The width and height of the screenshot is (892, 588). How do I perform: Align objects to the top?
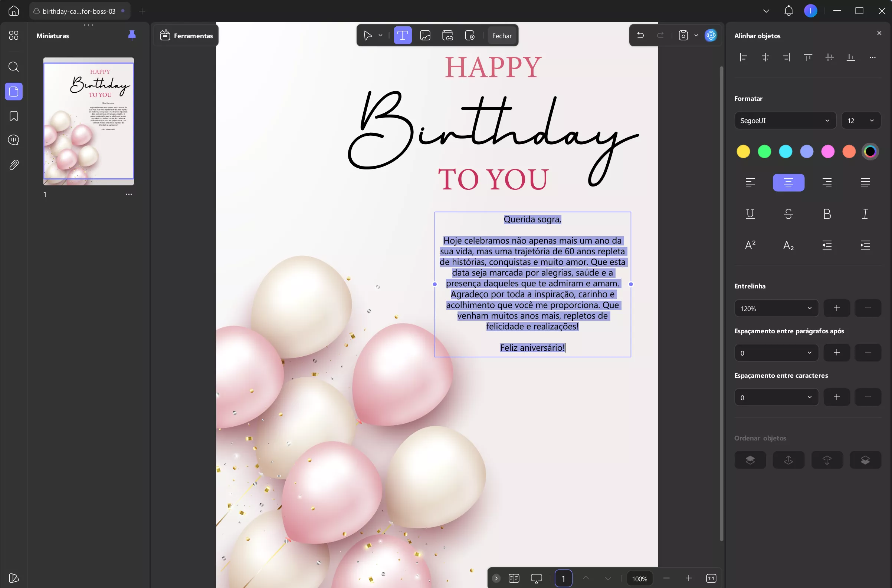pos(808,57)
